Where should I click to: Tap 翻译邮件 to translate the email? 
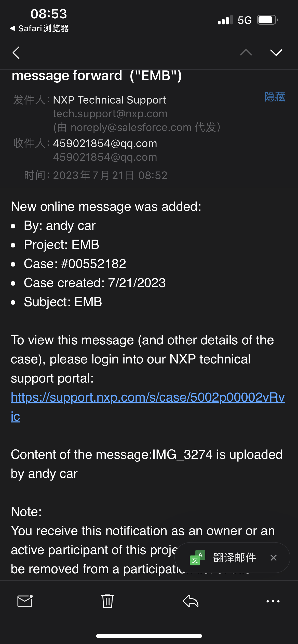[234, 558]
